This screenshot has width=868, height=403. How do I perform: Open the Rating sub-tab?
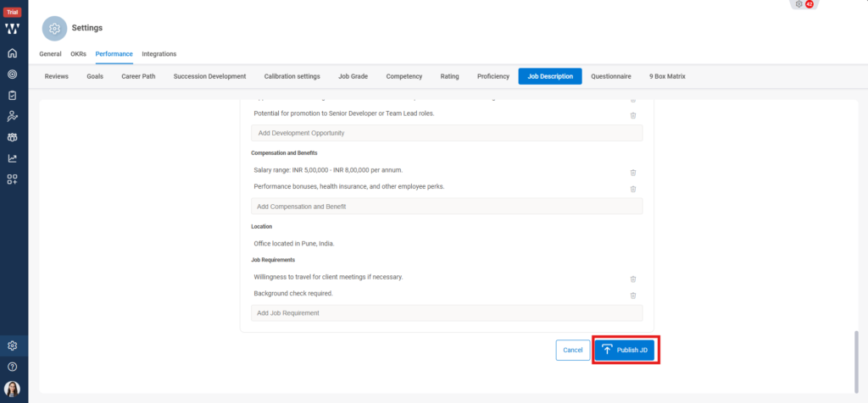point(449,76)
